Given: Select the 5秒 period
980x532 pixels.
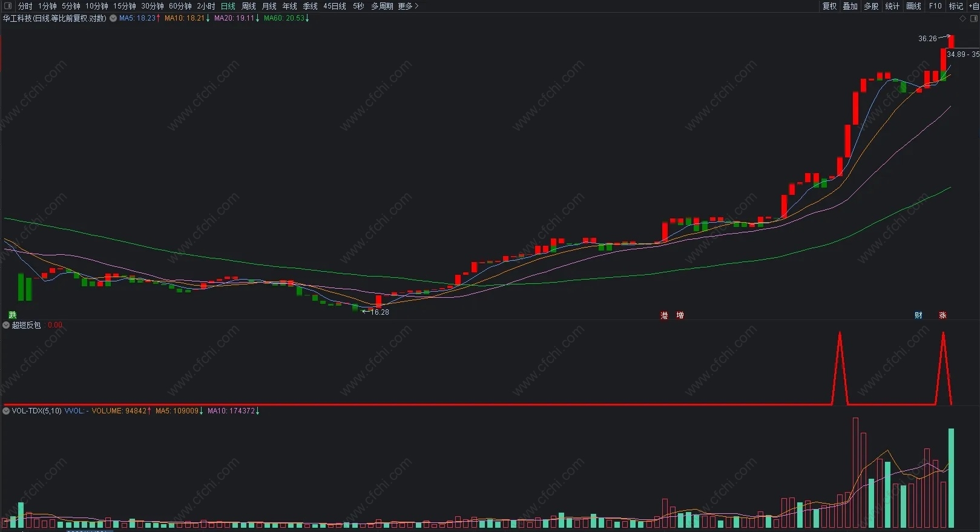Looking at the screenshot, I should 358,6.
